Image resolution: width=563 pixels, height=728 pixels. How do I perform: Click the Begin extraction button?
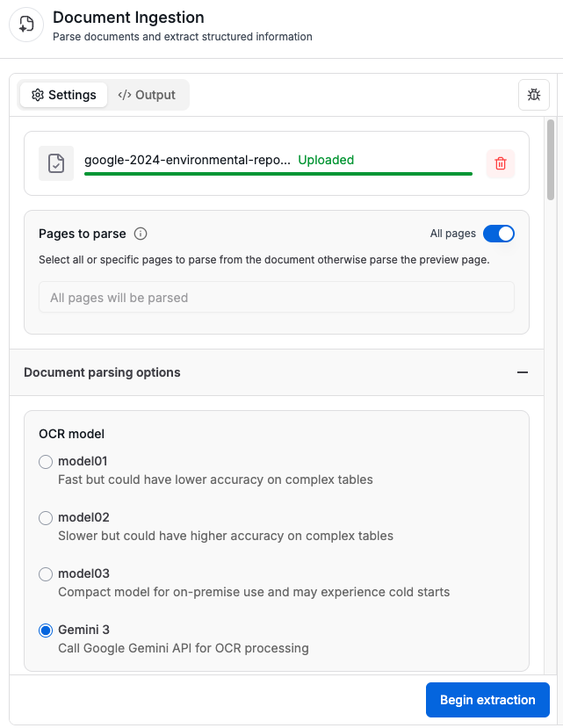coord(487,700)
